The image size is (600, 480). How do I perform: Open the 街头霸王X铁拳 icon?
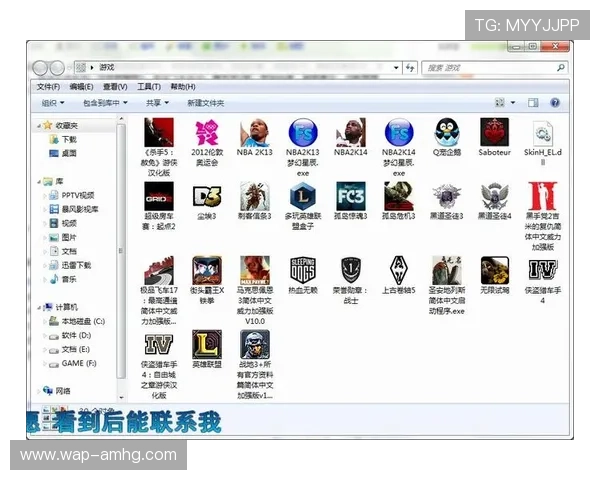207,270
